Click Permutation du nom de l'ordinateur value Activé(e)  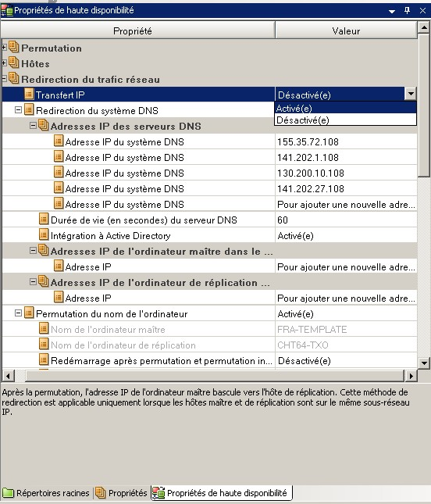click(346, 313)
